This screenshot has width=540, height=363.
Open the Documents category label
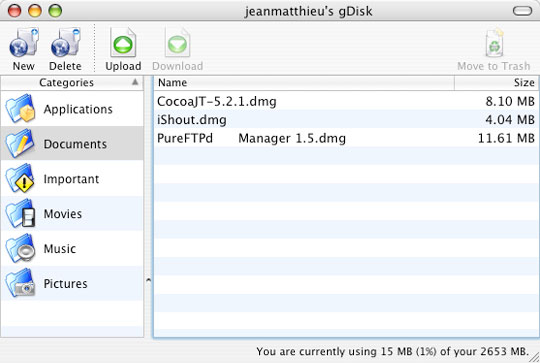pyautogui.click(x=75, y=144)
